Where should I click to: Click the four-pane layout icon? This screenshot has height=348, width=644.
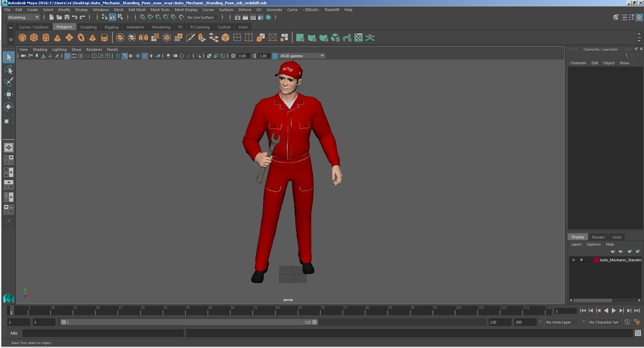(x=9, y=160)
